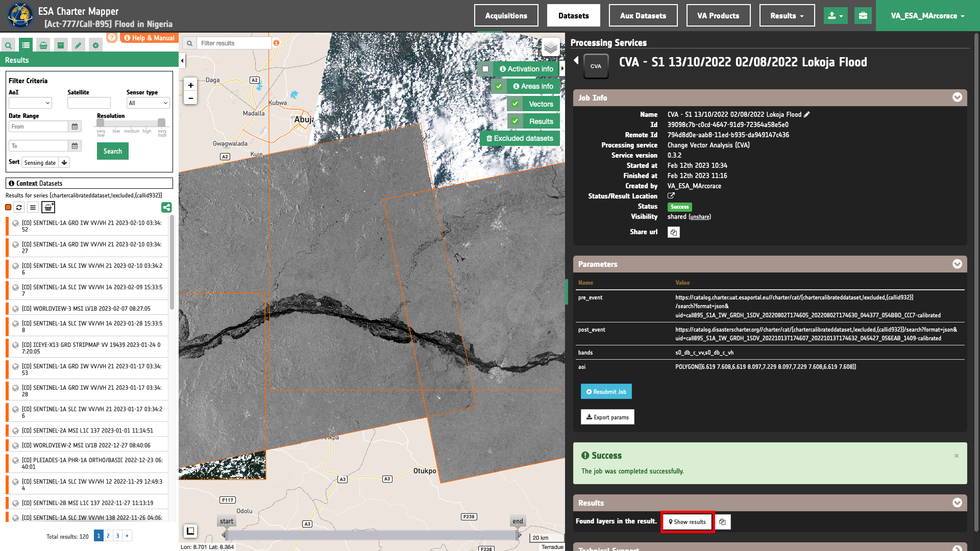Open the Results dropdown in the top navigation
The image size is (980, 551).
[x=787, y=16]
